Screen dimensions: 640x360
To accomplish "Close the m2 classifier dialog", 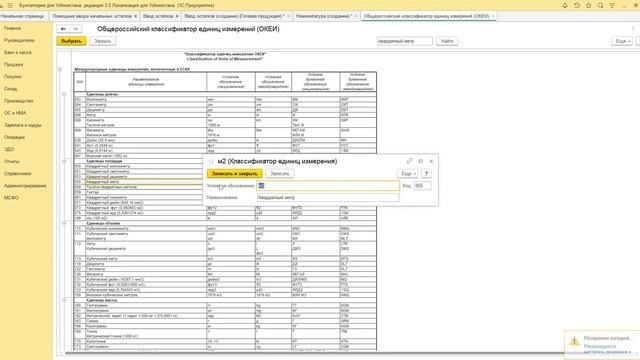I will pos(431,161).
